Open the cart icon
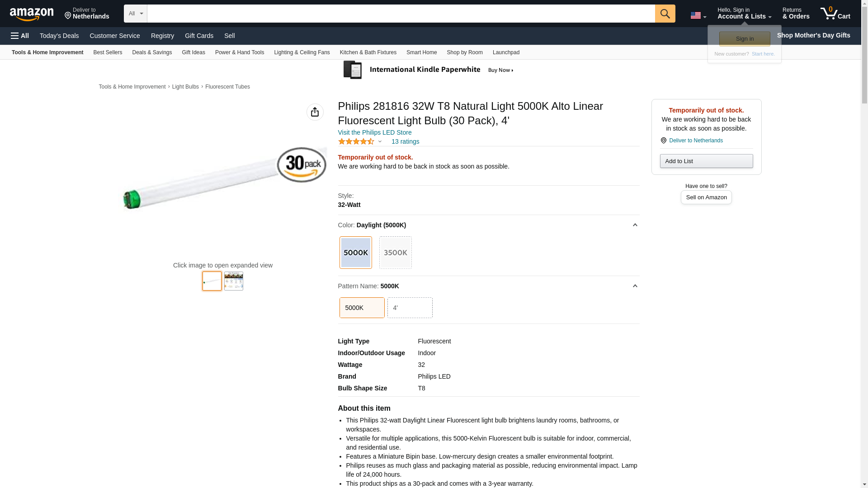Image resolution: width=868 pixels, height=488 pixels. [x=835, y=14]
